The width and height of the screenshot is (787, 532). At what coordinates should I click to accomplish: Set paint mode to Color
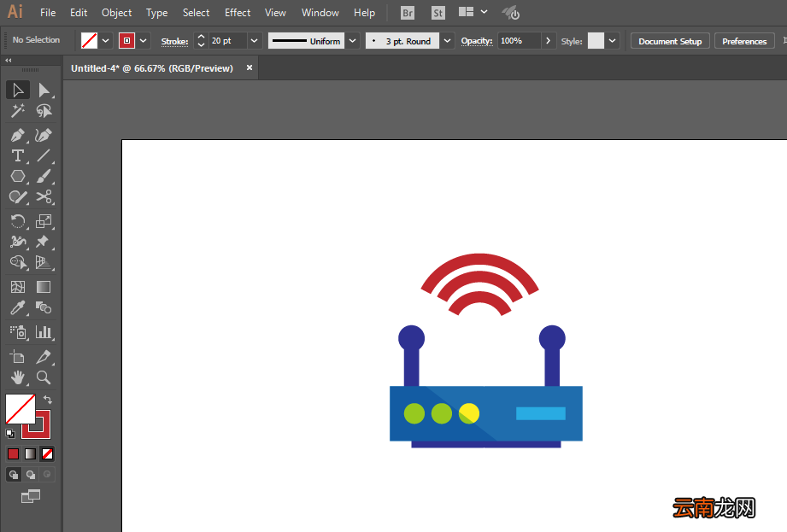click(13, 453)
